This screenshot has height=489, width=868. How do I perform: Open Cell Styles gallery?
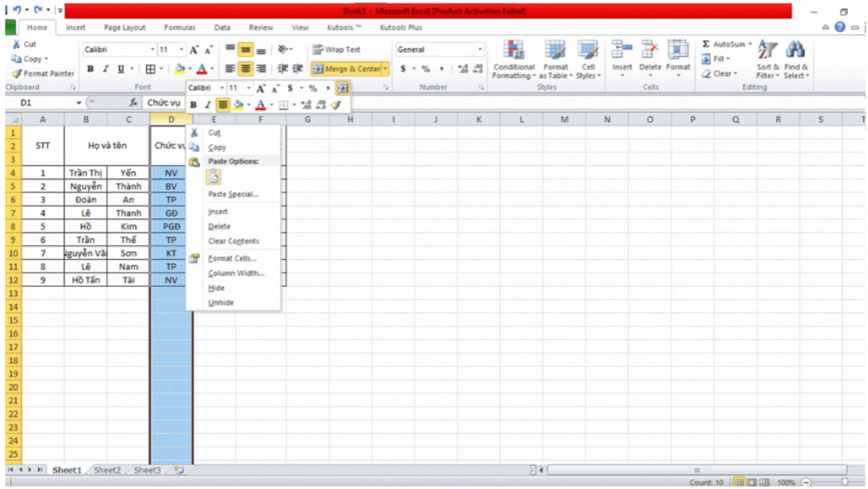(589, 59)
